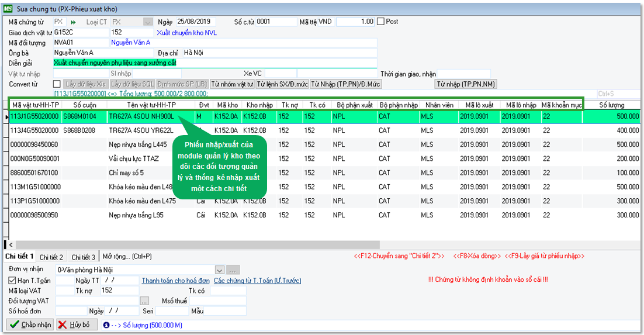Click Số cuộn cell S868B0208
The height and width of the screenshot is (335, 644).
[79, 130]
